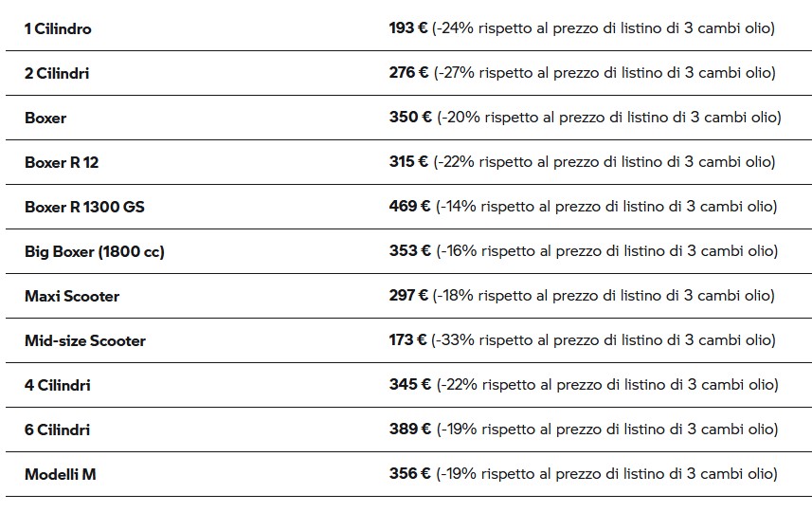Click the 353 € price
This screenshot has height=512, width=812.
tap(410, 250)
